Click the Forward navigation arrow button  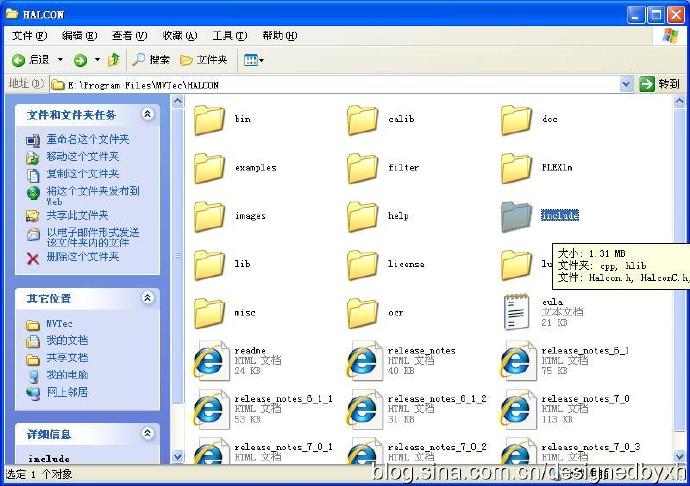tap(81, 60)
